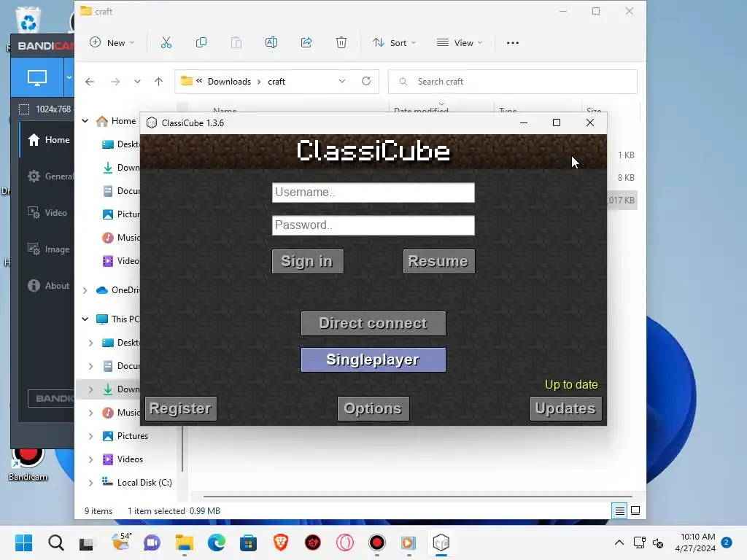The height and width of the screenshot is (560, 747).
Task: Open the Sort dropdown
Action: tap(394, 43)
